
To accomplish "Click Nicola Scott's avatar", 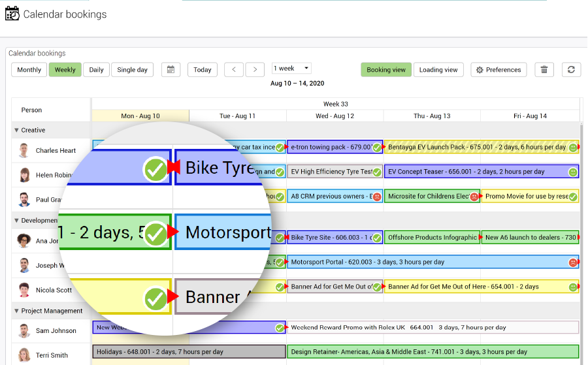I will coord(24,290).
